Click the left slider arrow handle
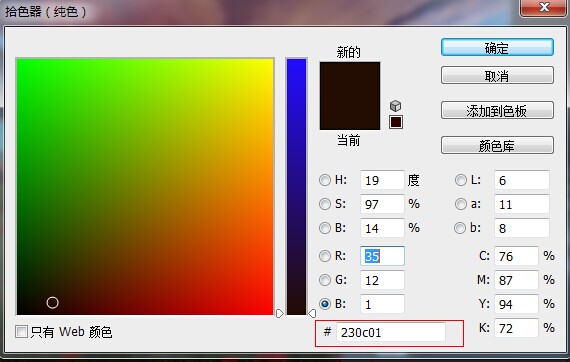 click(280, 313)
